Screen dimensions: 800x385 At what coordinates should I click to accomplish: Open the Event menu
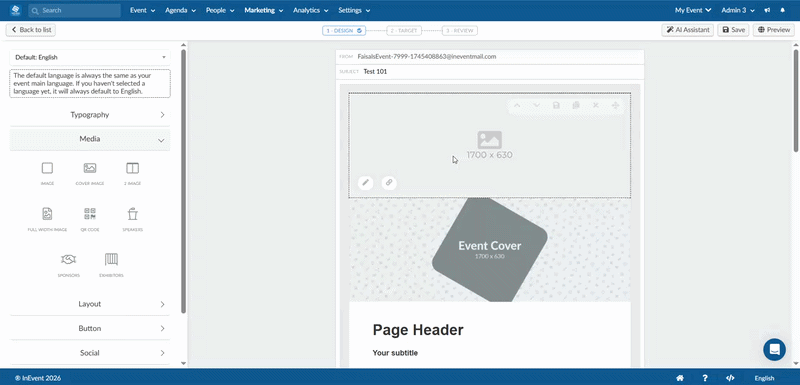point(142,10)
